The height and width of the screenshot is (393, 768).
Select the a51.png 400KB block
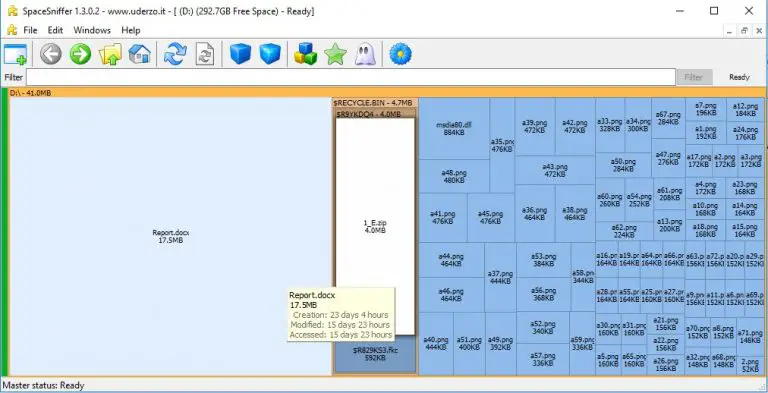469,344
